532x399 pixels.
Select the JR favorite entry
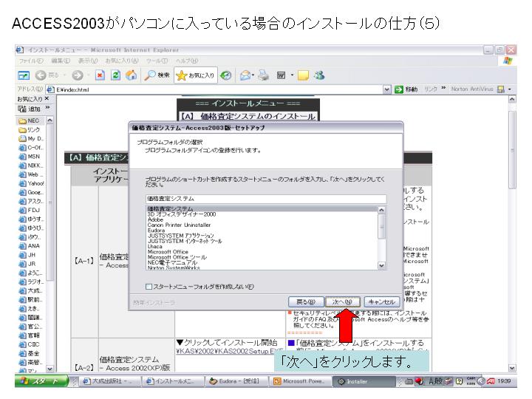coord(27,264)
